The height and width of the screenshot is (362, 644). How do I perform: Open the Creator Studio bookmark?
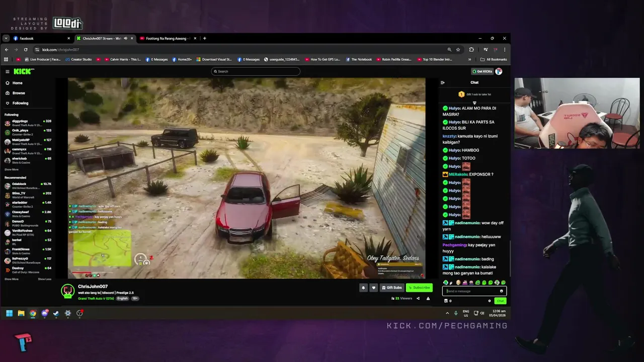tap(77, 59)
